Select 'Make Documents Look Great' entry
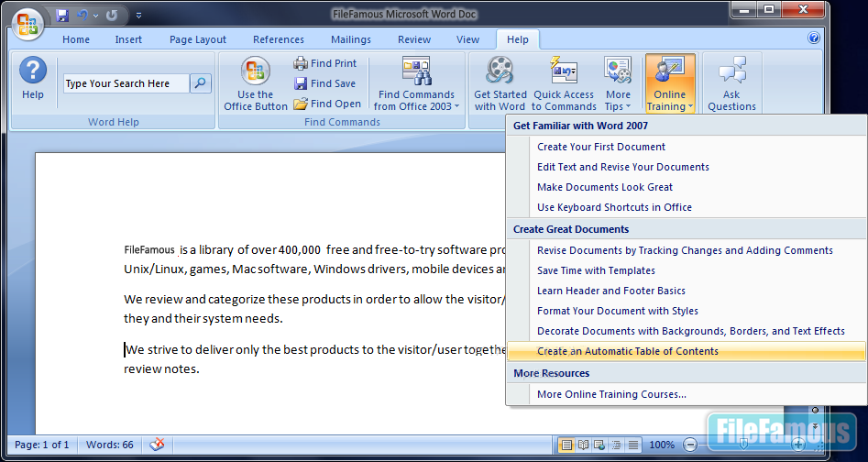Viewport: 868px width, 462px height. point(687,187)
